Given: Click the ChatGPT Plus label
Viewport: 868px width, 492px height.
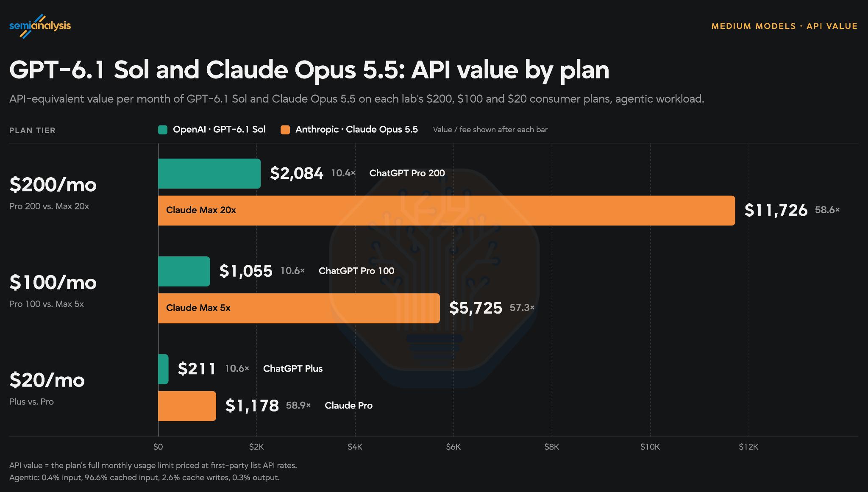Looking at the screenshot, I should [293, 369].
